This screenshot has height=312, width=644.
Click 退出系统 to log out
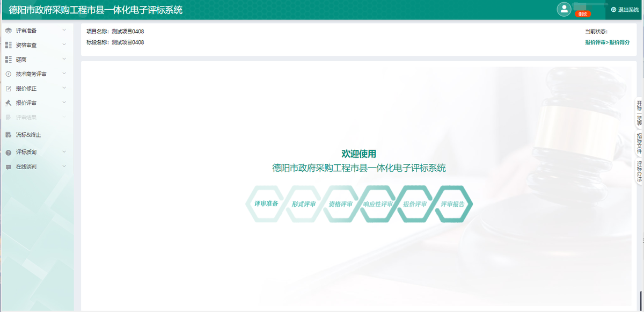[625, 10]
